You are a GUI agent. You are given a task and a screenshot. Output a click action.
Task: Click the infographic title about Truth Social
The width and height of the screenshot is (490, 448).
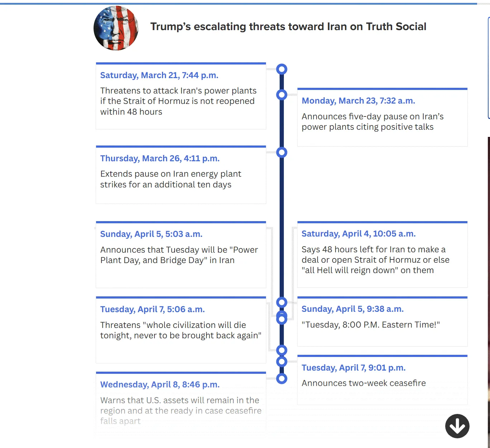[288, 27]
